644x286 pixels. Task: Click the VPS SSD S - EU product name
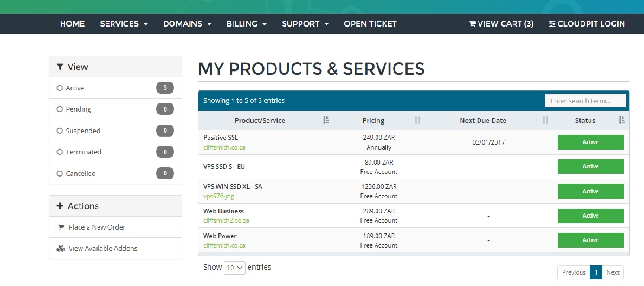[x=224, y=167]
